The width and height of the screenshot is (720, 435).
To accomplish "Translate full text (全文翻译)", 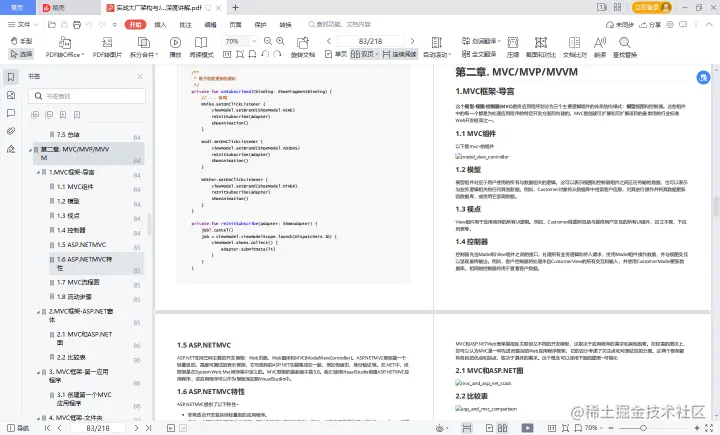I will point(479,54).
